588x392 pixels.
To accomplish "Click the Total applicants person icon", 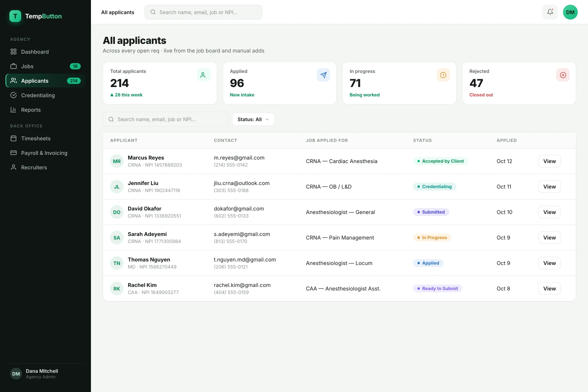I will point(203,75).
